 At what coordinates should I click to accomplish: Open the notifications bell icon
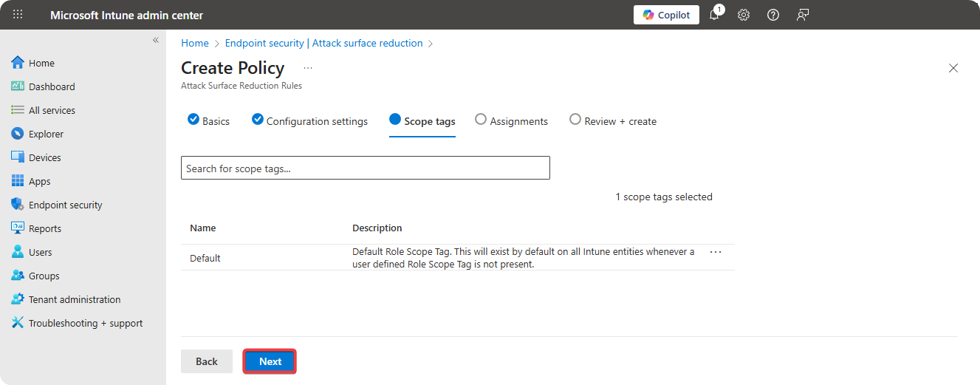(714, 15)
